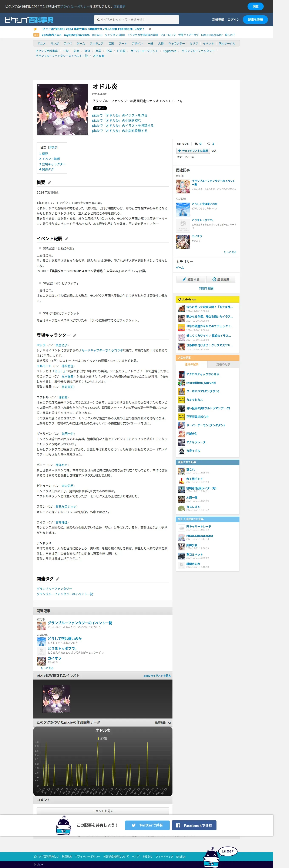Open the myBESTpixiv2024 trending tag
Image resolution: width=289 pixels, height=868 pixels.
77,35
